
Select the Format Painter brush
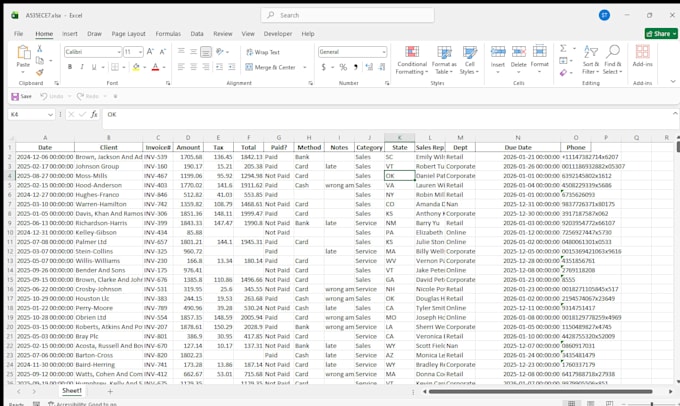pos(39,72)
